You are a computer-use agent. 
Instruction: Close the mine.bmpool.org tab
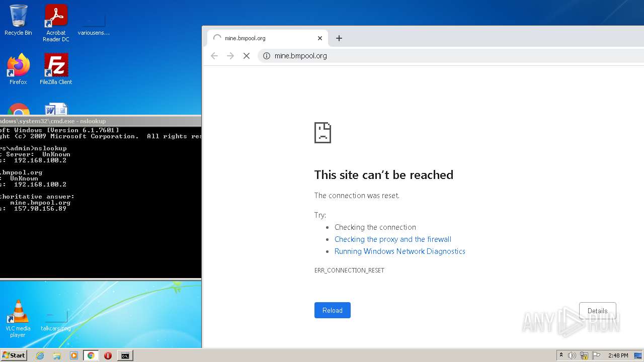320,38
